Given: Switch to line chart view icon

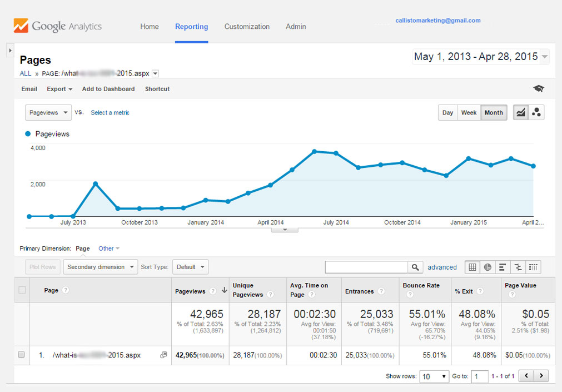Looking at the screenshot, I should [x=521, y=112].
